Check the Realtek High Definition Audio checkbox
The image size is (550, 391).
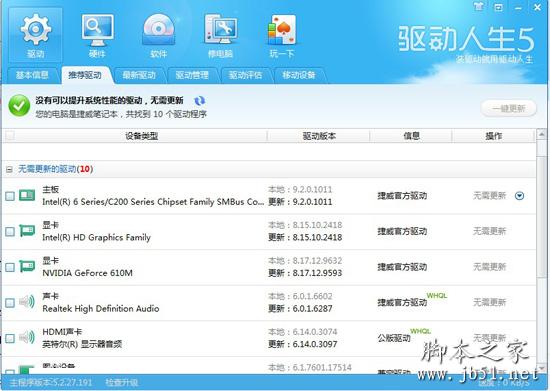pyautogui.click(x=10, y=303)
